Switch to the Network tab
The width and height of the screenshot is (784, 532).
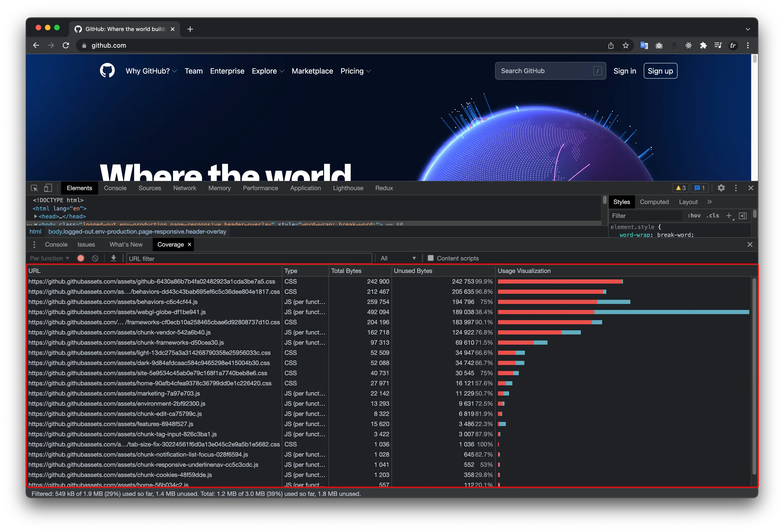coord(184,188)
